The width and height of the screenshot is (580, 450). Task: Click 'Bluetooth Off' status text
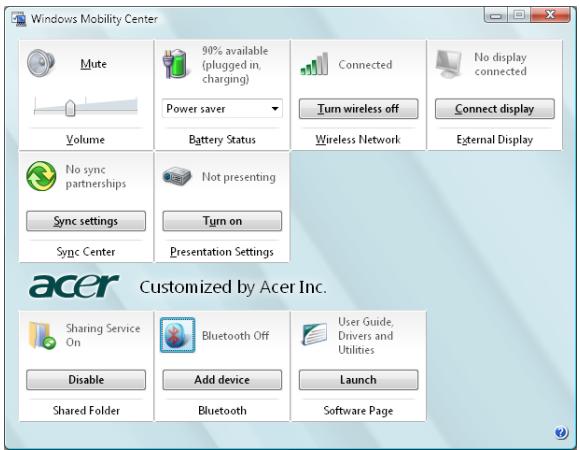[235, 336]
